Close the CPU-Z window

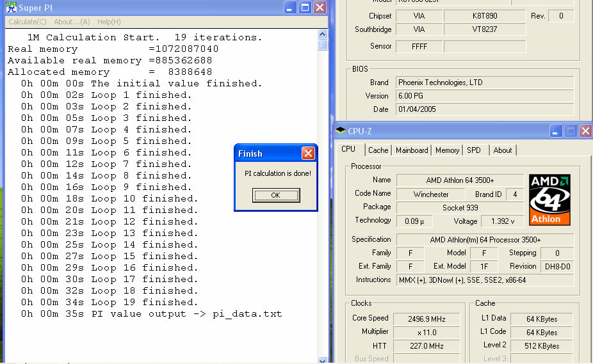point(585,131)
